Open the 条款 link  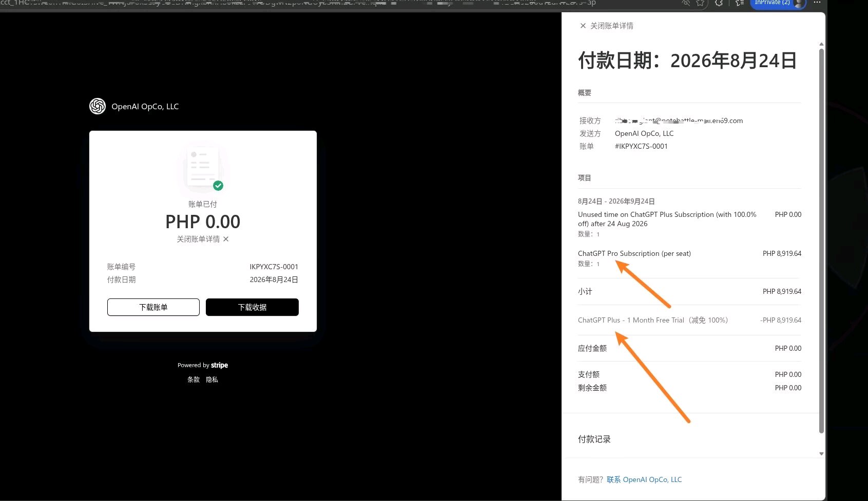[x=194, y=379]
